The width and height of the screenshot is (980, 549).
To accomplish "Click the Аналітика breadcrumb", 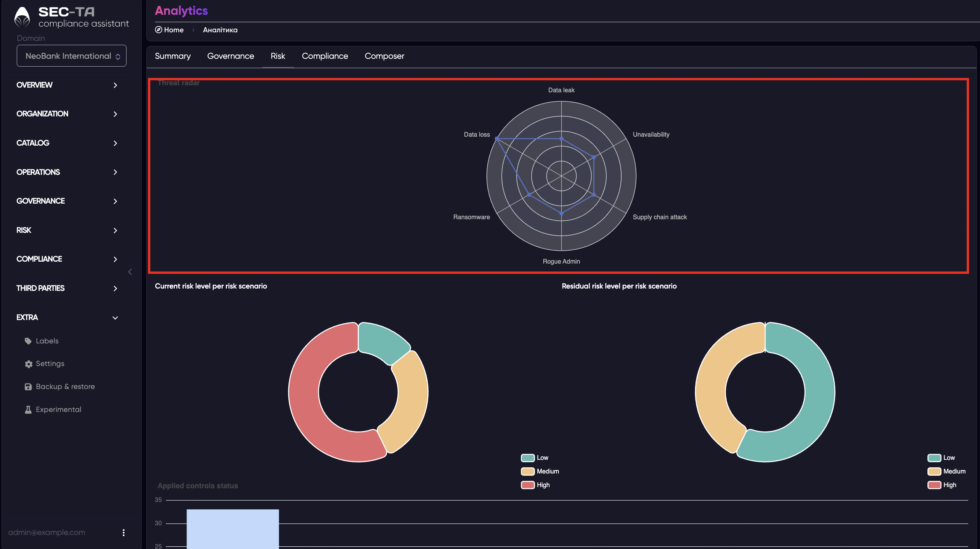I will click(x=220, y=30).
